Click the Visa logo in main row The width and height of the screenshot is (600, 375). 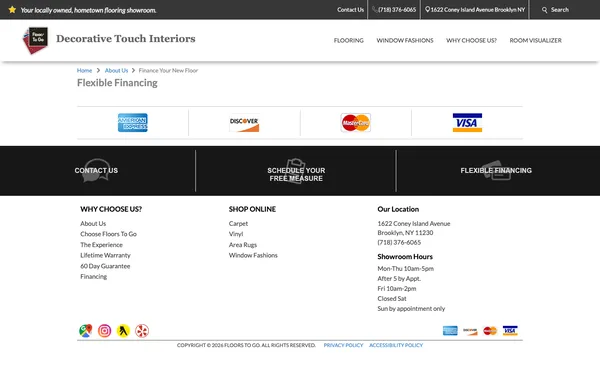click(x=467, y=122)
